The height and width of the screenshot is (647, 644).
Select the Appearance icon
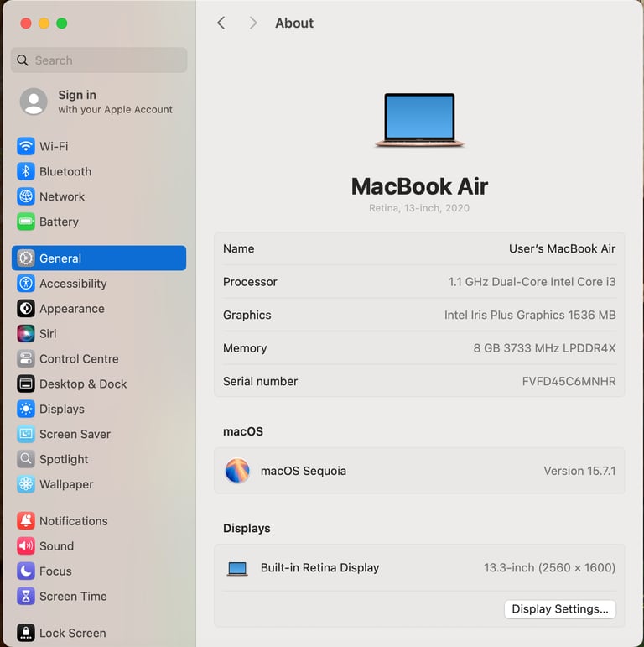[25, 309]
